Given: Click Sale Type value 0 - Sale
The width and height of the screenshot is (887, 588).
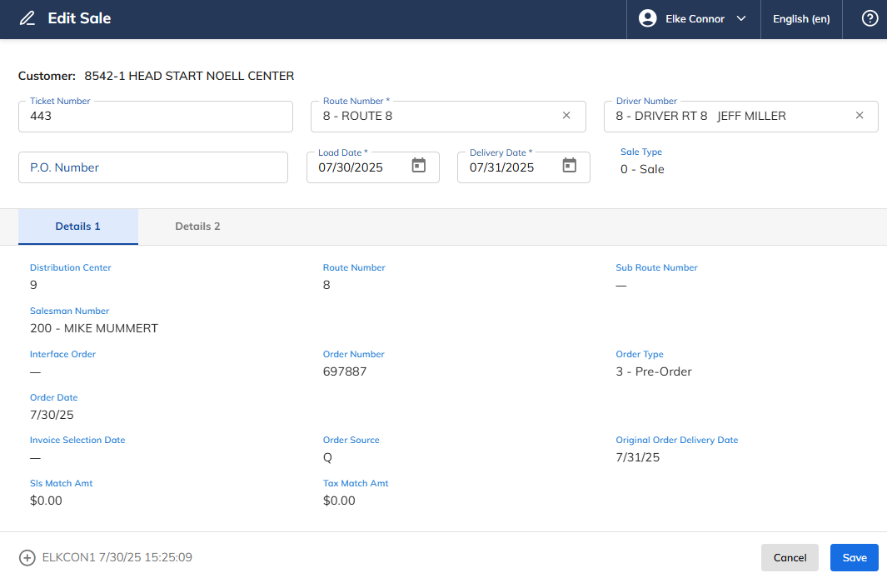Looking at the screenshot, I should (x=642, y=169).
